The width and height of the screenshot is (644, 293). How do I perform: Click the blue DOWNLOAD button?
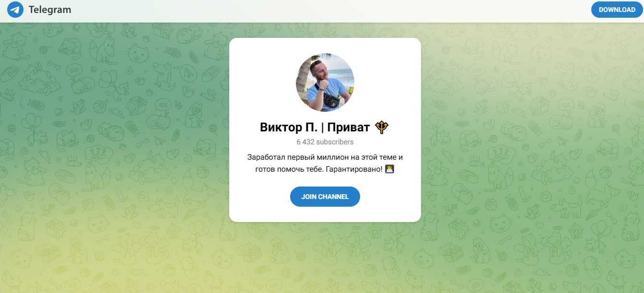pyautogui.click(x=617, y=10)
